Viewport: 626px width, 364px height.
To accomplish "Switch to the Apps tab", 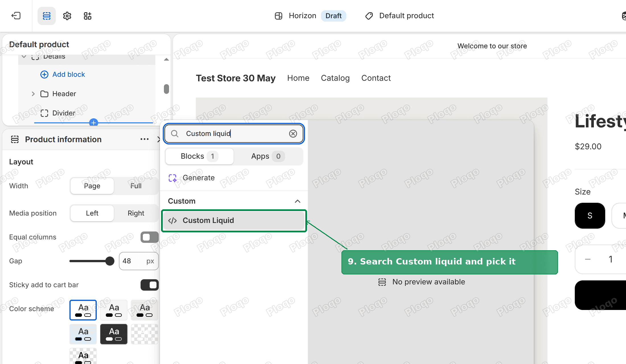I will click(268, 156).
